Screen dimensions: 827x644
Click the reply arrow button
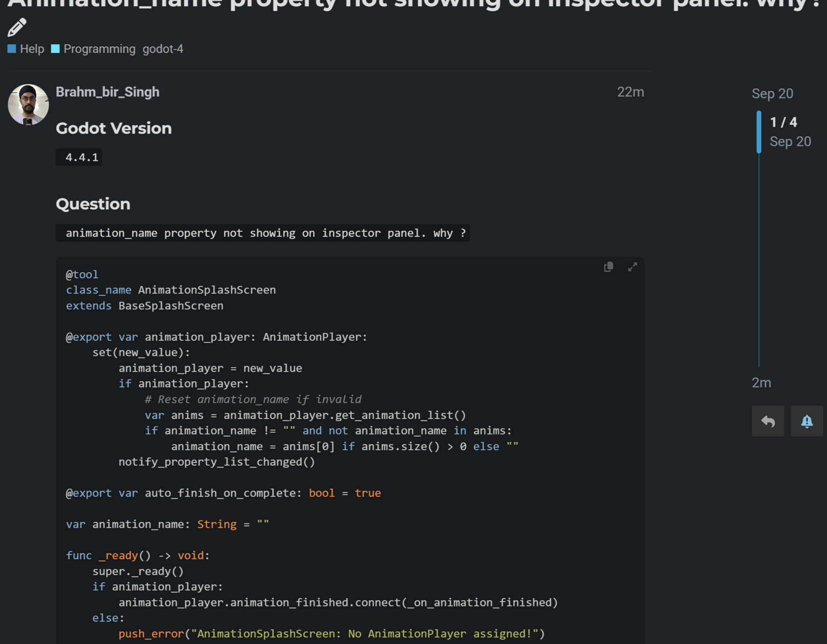coord(768,421)
